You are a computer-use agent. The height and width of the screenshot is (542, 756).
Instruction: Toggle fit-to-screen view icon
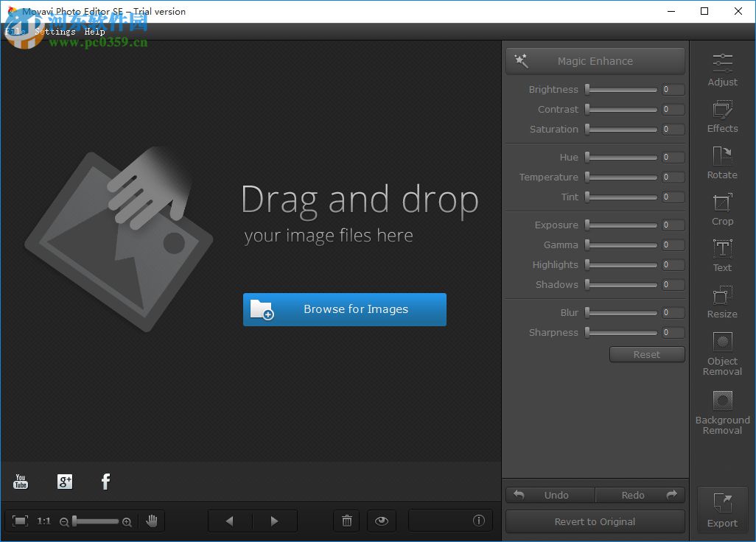click(x=21, y=521)
